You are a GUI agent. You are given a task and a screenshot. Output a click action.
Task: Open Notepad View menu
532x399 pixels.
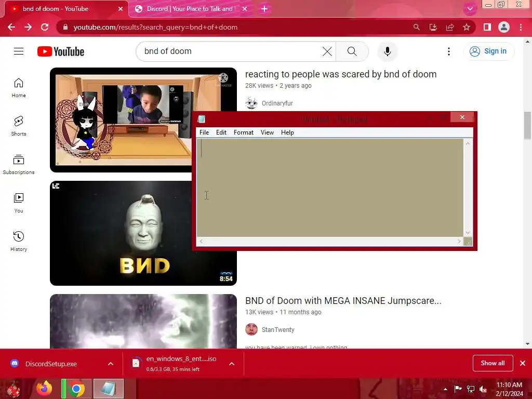[x=267, y=132]
